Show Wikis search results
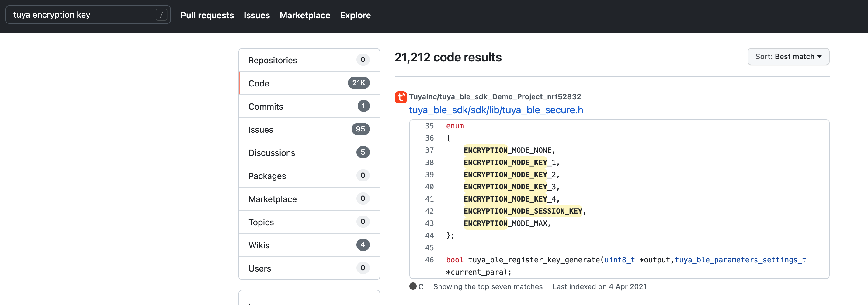Image resolution: width=868 pixels, height=305 pixels. click(309, 245)
